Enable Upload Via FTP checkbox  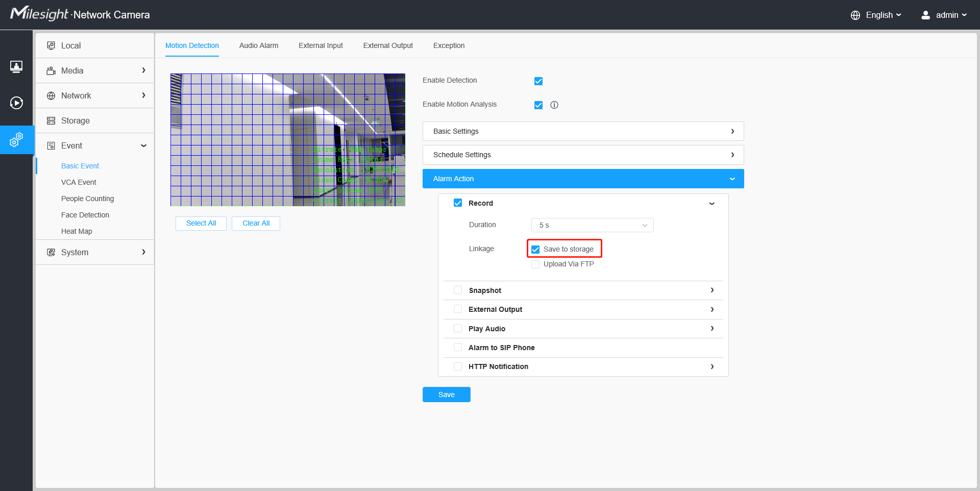coord(535,264)
